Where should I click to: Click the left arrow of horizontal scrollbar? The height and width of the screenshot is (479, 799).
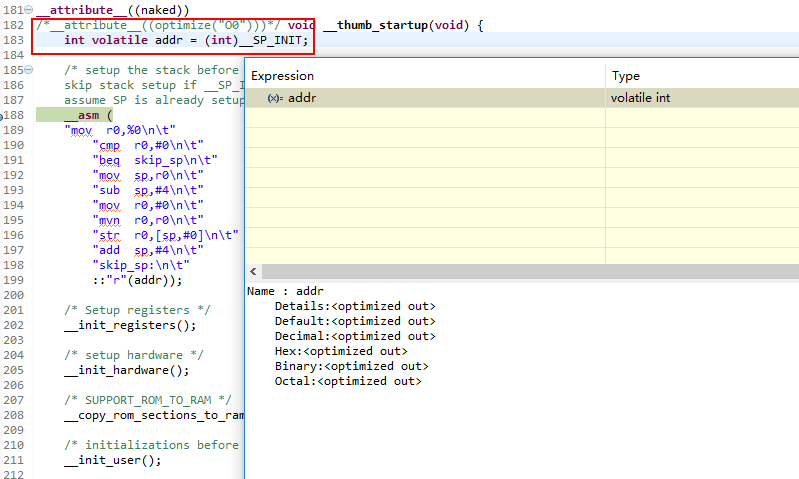(253, 272)
